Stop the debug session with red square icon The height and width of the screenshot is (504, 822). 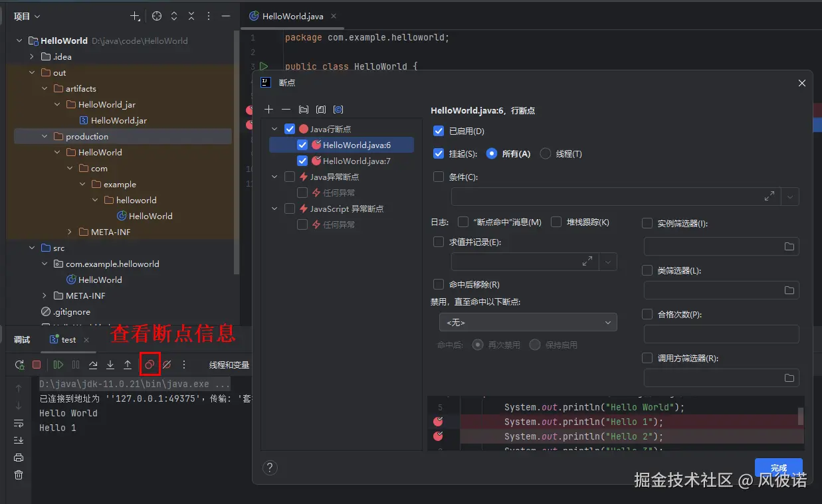point(37,365)
